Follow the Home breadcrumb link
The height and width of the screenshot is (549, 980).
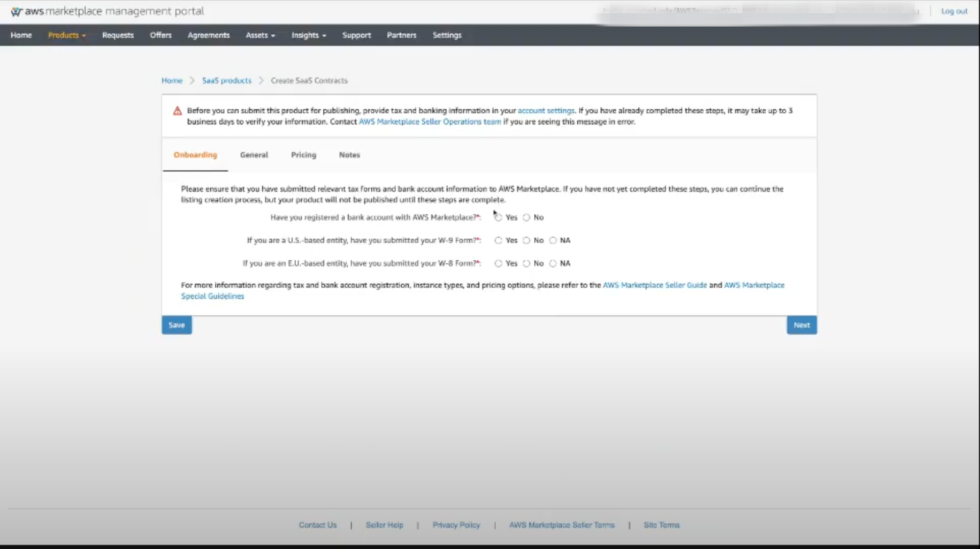[x=172, y=81]
